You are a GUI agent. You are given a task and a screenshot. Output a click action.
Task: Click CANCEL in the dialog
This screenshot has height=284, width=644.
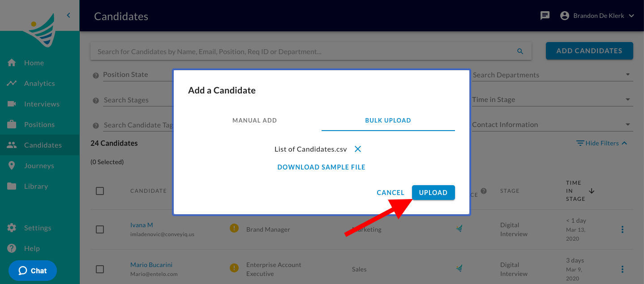point(391,193)
